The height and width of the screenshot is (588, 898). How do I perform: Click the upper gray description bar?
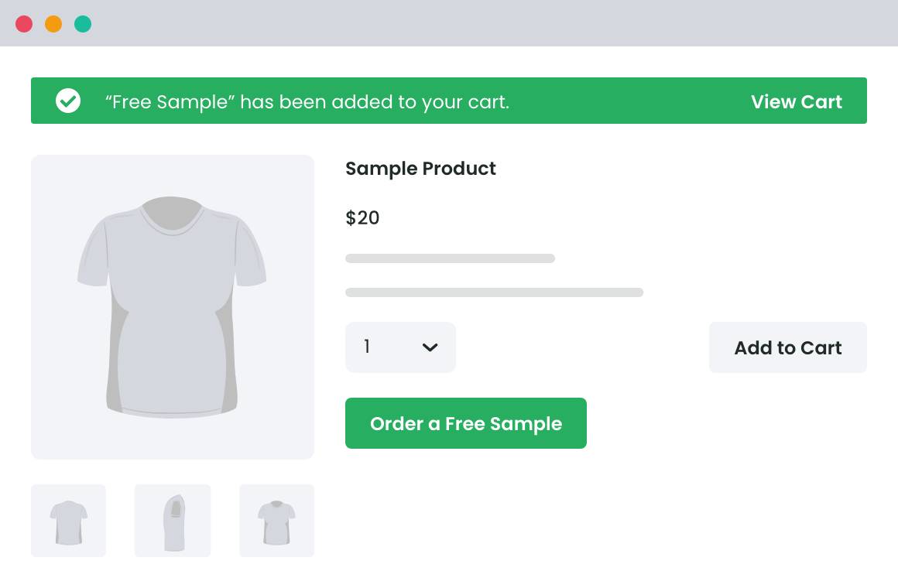pos(450,258)
